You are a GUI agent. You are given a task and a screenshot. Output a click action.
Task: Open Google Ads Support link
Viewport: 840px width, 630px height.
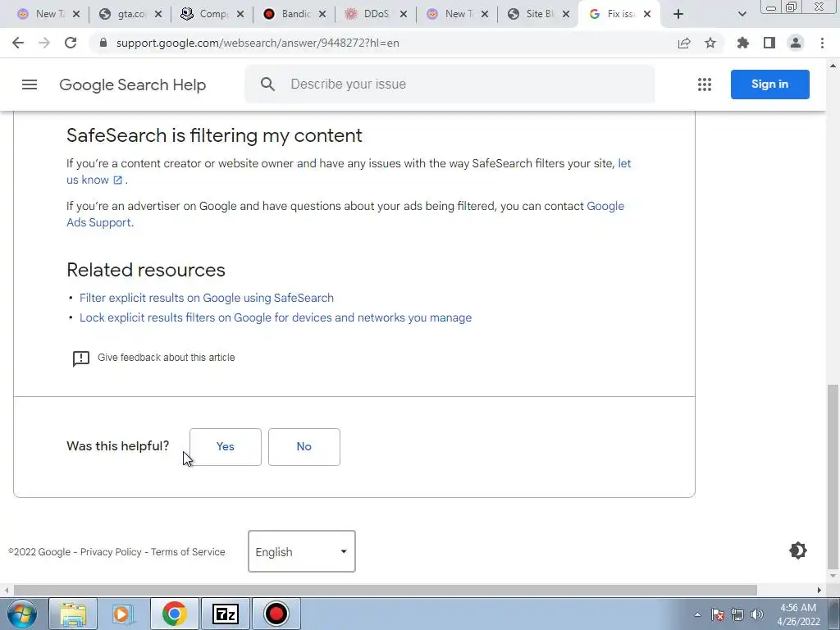coord(605,206)
